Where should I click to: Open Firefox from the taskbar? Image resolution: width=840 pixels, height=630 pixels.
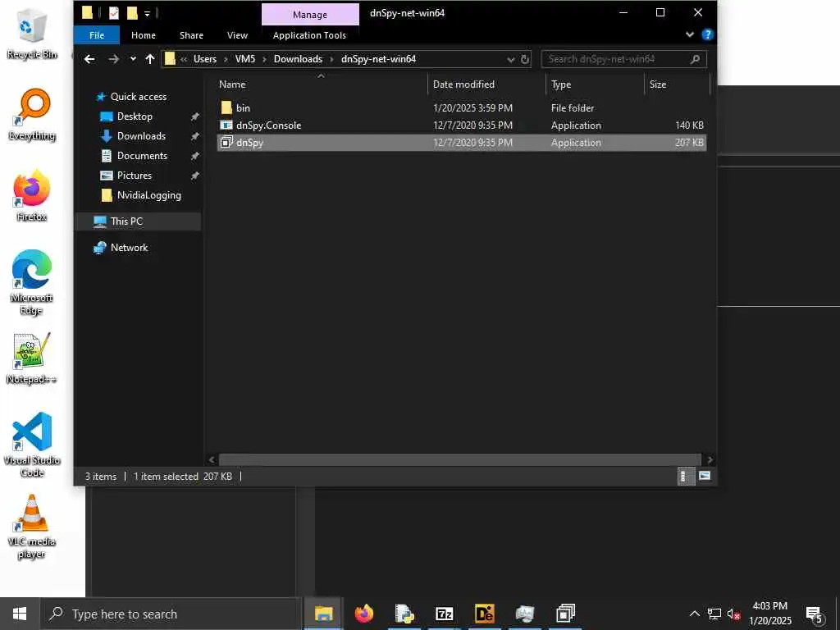[363, 614]
